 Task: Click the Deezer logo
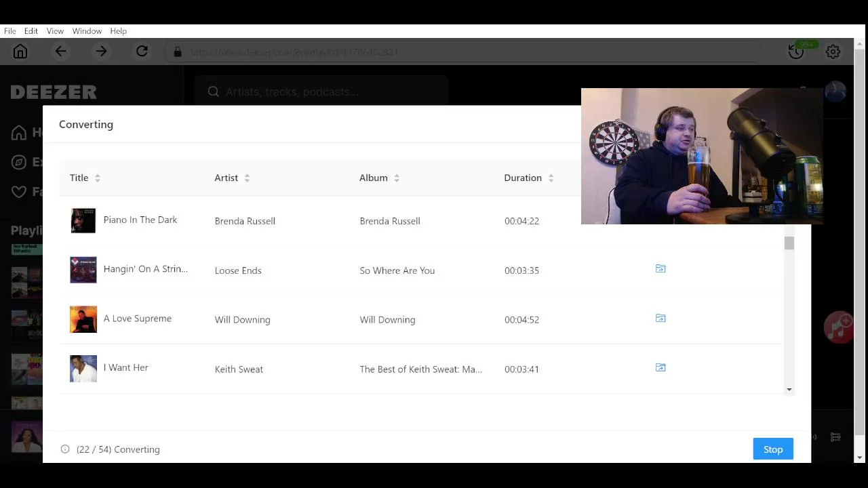(x=54, y=92)
